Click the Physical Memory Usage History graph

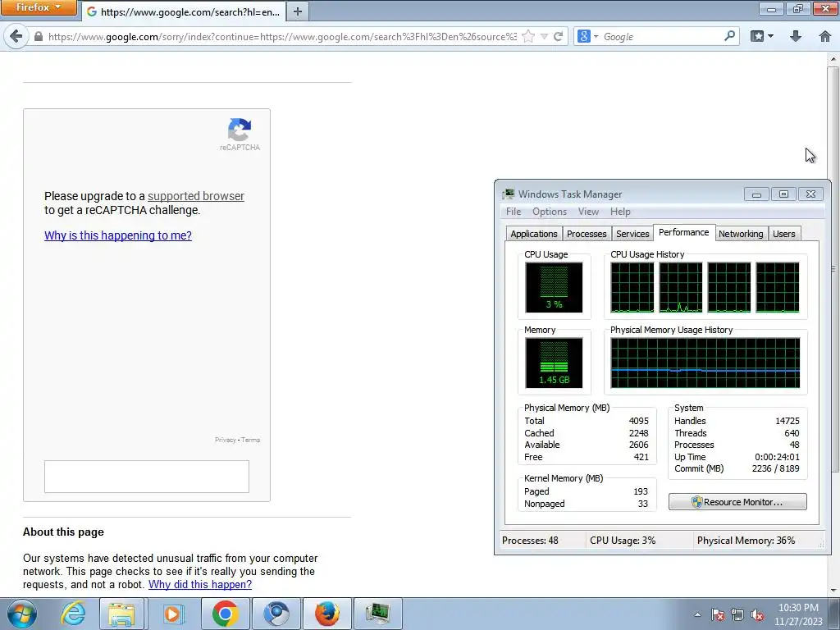tap(705, 363)
